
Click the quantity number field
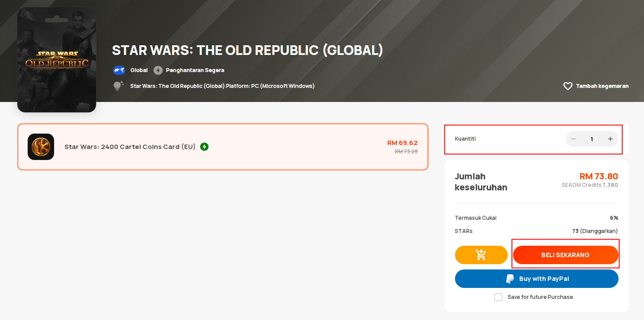click(x=592, y=139)
